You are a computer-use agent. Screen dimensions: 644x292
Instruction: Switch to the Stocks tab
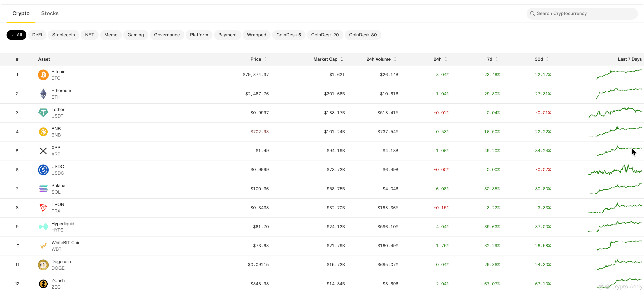pyautogui.click(x=50, y=14)
